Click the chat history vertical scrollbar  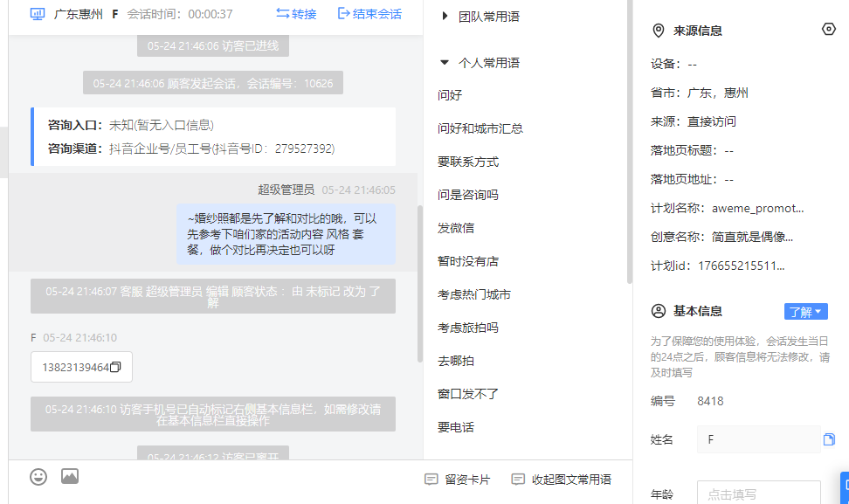click(419, 284)
